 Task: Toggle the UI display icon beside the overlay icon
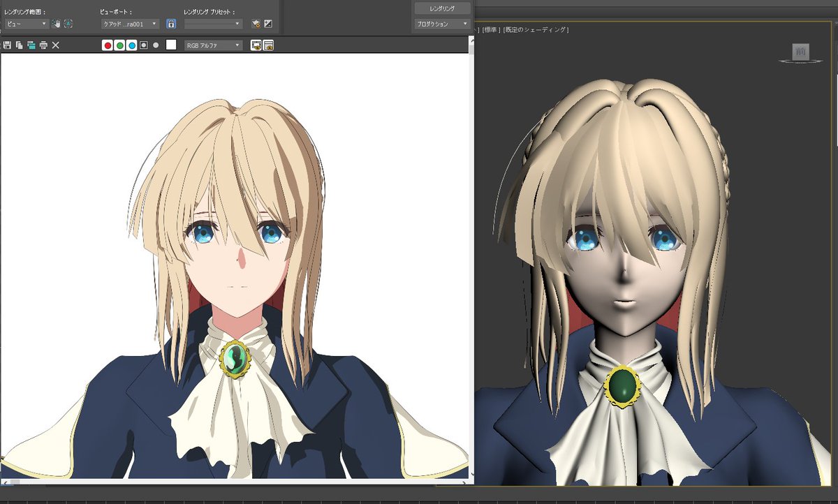pyautogui.click(x=268, y=45)
